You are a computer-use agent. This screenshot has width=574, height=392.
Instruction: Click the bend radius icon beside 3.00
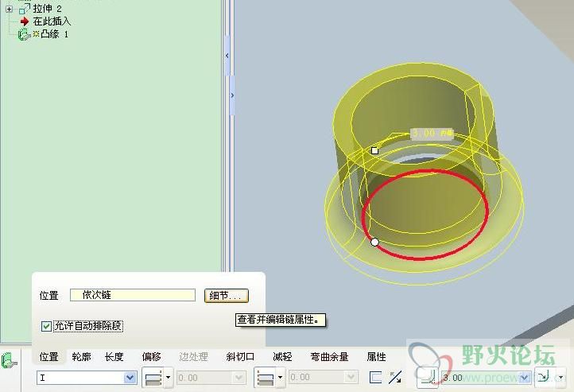point(428,378)
